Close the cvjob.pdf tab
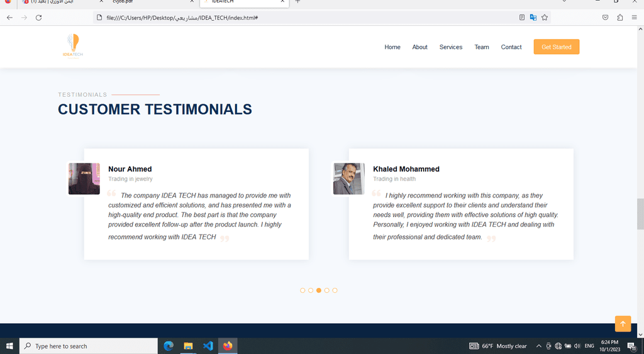Image resolution: width=644 pixels, height=354 pixels. tap(192, 2)
